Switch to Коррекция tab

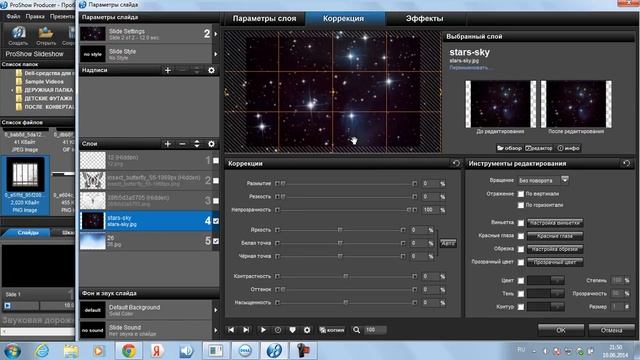343,19
